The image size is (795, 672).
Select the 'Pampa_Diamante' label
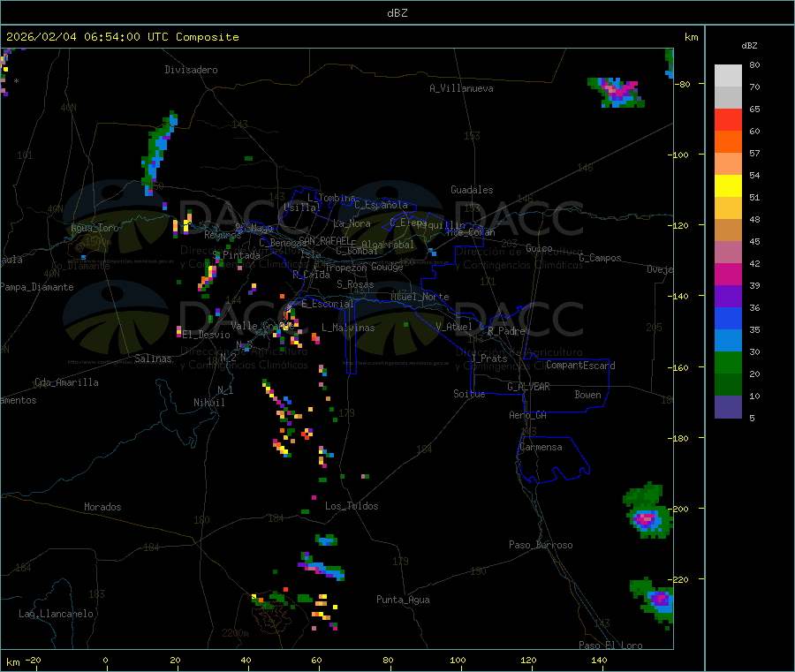pyautogui.click(x=37, y=287)
